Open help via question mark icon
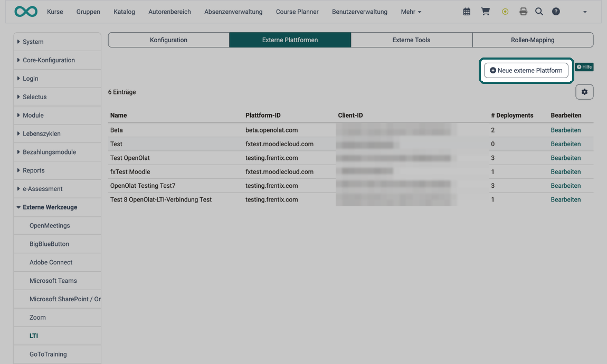 [x=556, y=12]
